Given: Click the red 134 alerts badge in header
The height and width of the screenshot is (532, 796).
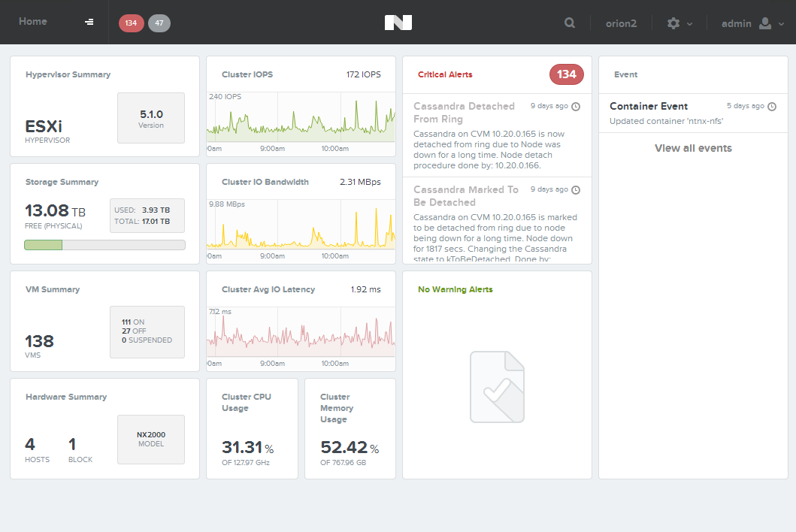Looking at the screenshot, I should (x=131, y=23).
